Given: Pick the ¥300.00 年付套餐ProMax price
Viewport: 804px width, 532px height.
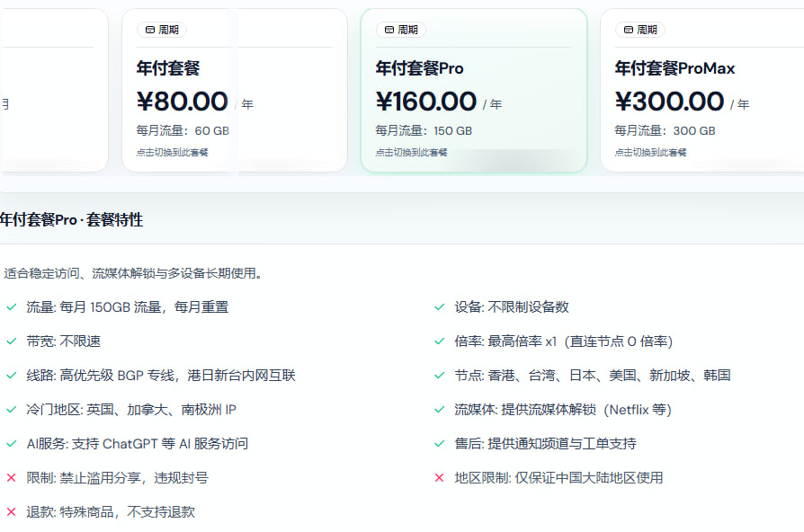Looking at the screenshot, I should click(x=669, y=101).
